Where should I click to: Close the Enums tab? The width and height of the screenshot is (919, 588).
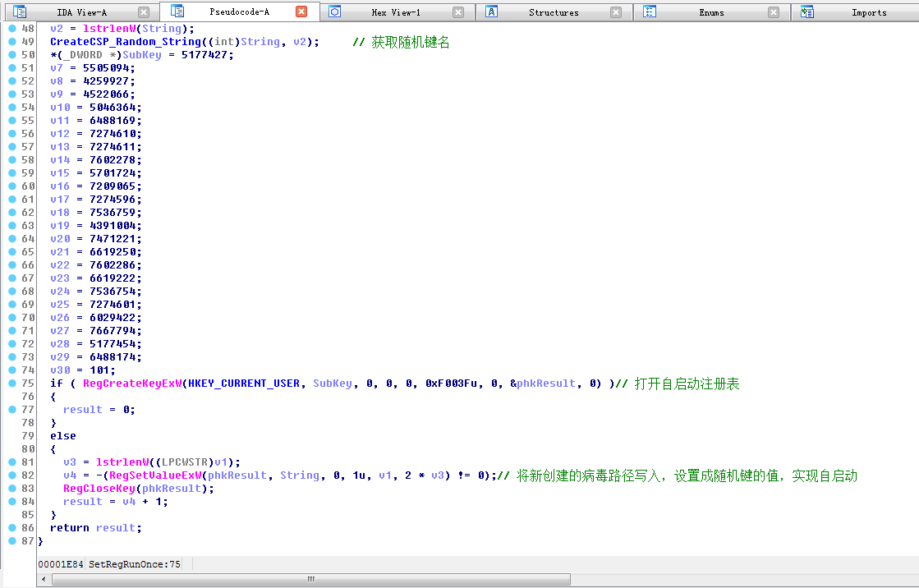(774, 12)
